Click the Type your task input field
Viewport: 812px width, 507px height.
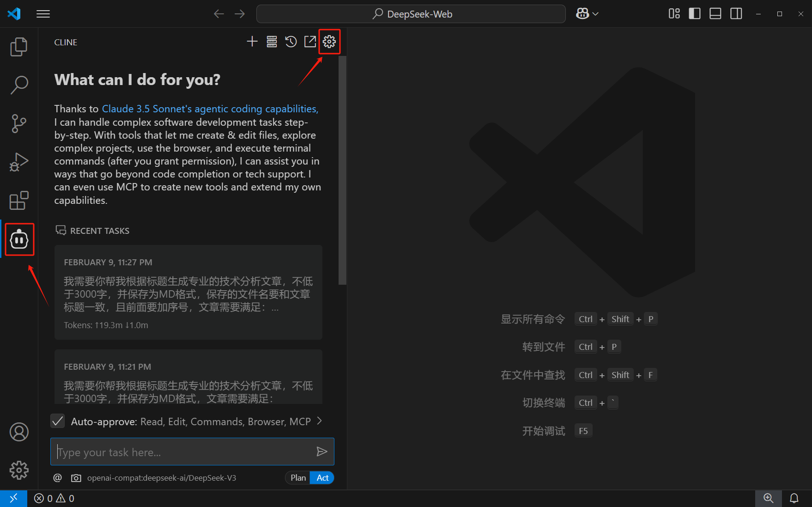pyautogui.click(x=185, y=452)
